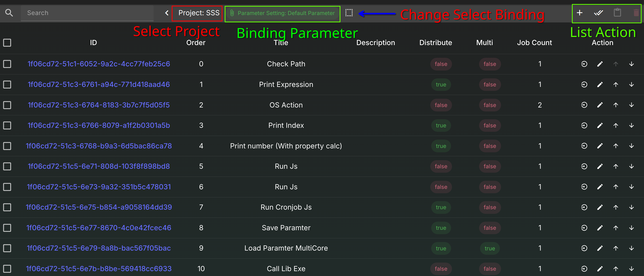Open the Project: SSS selector

pos(198,13)
